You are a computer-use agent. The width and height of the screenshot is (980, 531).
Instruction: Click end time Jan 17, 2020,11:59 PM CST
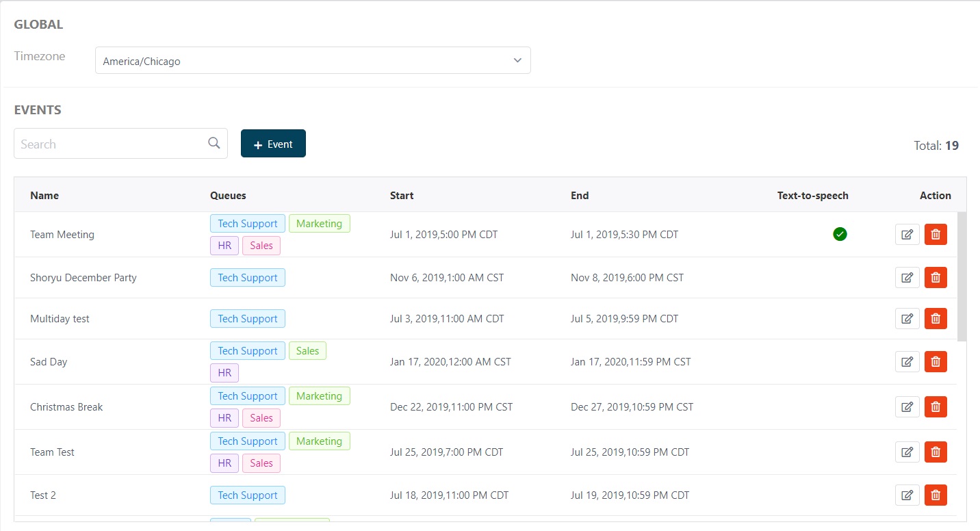pyautogui.click(x=631, y=362)
